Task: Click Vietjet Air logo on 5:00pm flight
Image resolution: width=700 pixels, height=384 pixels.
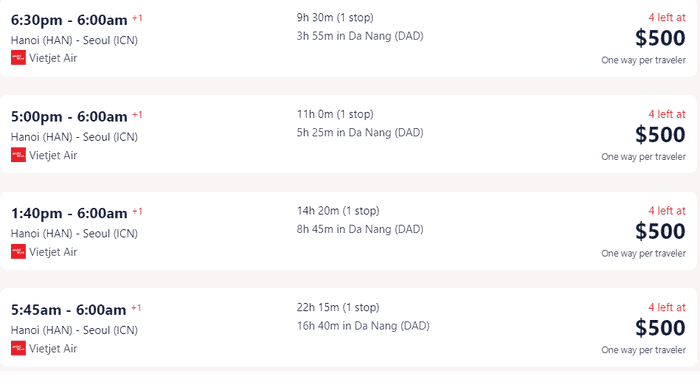Action: click(18, 155)
